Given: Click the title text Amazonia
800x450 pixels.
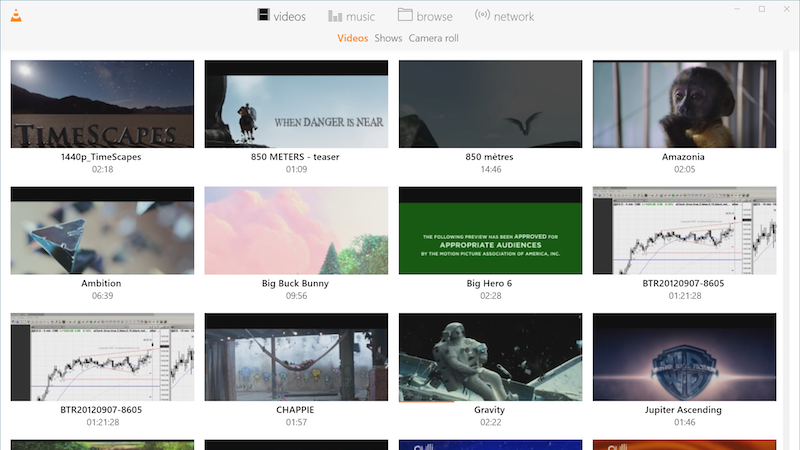Looking at the screenshot, I should [683, 157].
